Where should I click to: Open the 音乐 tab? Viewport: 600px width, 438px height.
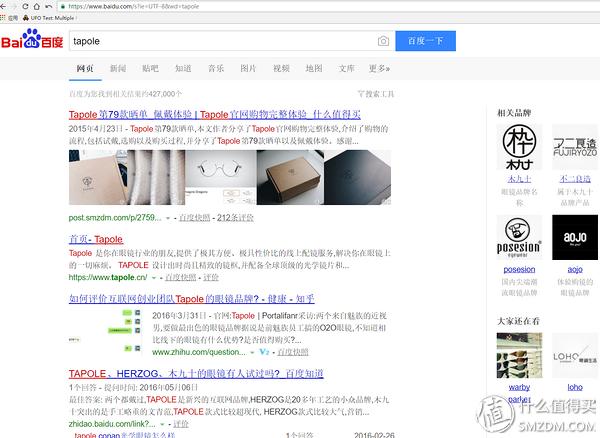coord(216,68)
